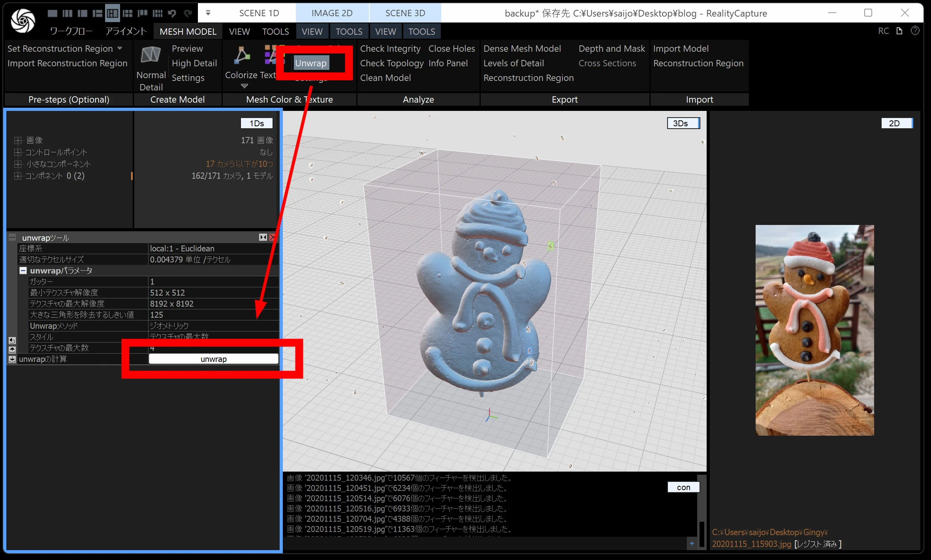
Task: Switch to the ワークフロー ribbon tab
Action: tap(71, 31)
